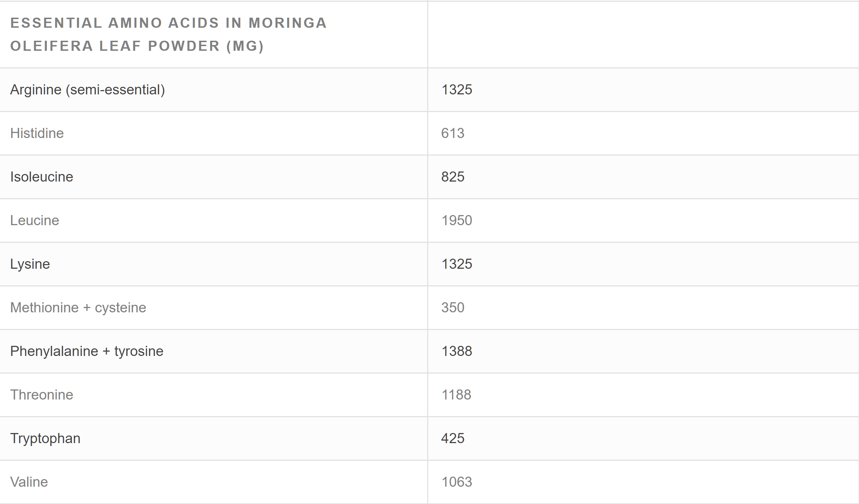Click the Isoleucine amount 825

coord(453,177)
